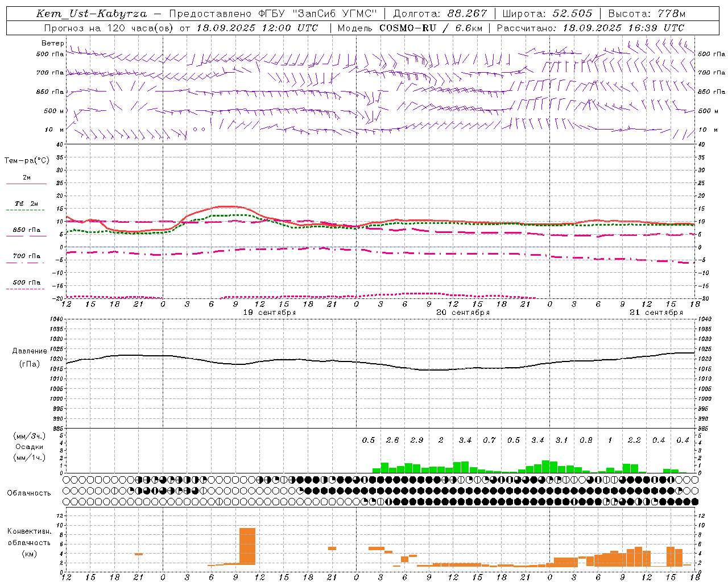Click the Ветер wind panel label

(53, 43)
